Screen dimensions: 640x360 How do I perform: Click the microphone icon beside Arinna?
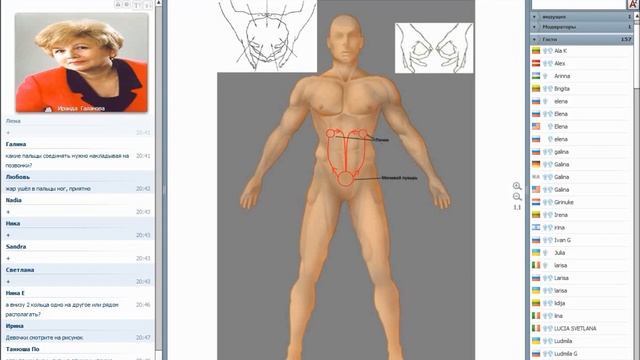pyautogui.click(x=545, y=76)
